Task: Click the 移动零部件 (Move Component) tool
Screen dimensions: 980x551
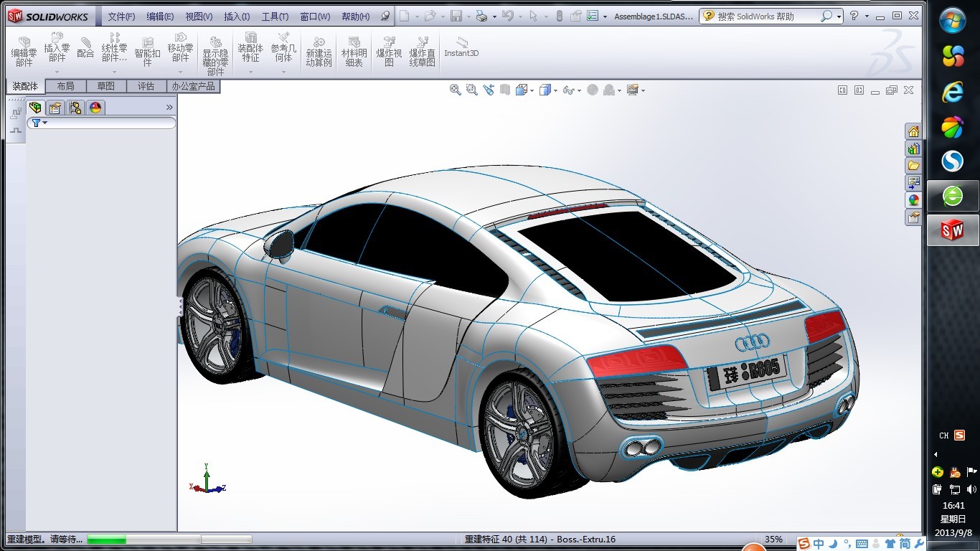Action: (x=180, y=48)
